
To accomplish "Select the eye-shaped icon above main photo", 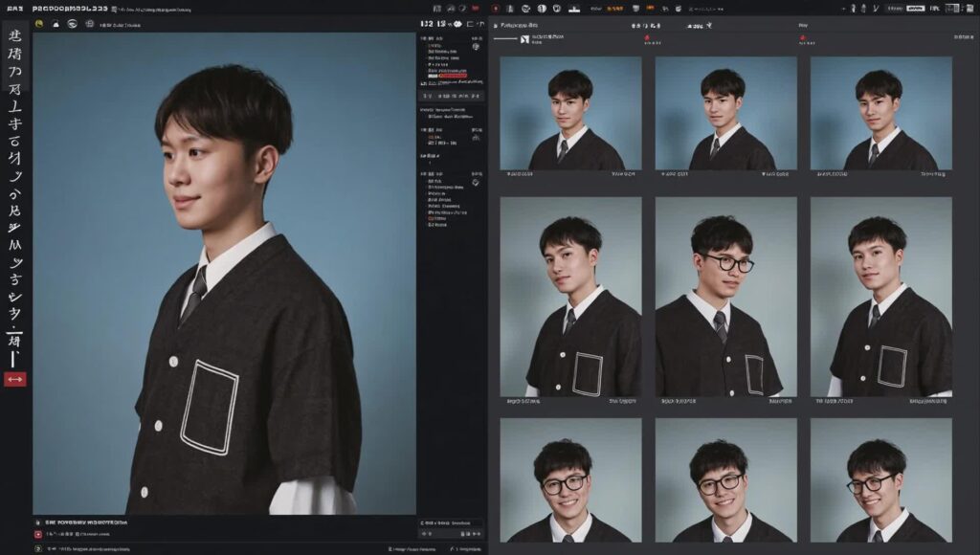I will coord(73,24).
